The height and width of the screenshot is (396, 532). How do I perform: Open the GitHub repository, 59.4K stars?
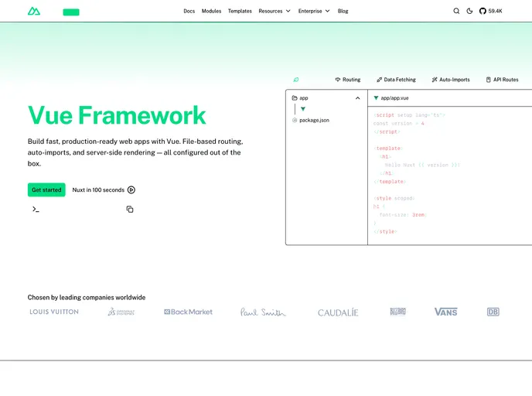490,11
